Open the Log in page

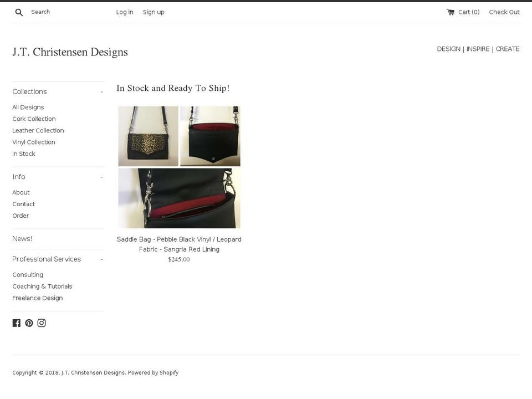pyautogui.click(x=125, y=12)
